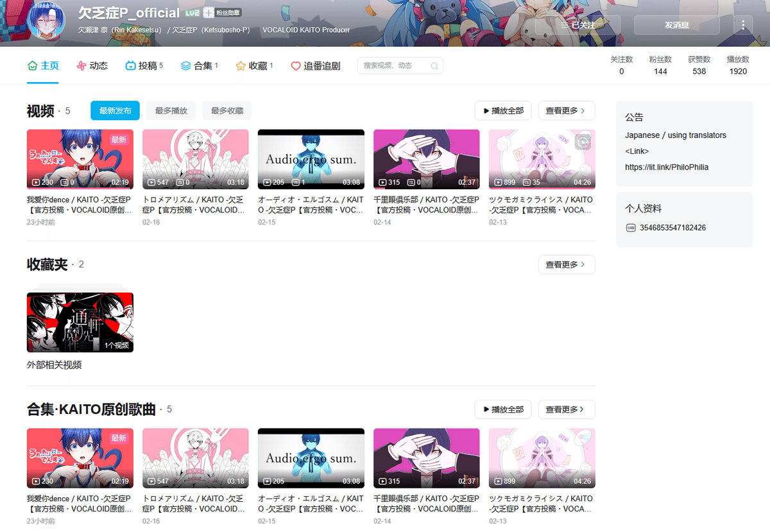Click the 欠乏症P_official username
The height and width of the screenshot is (532, 770).
(x=129, y=13)
